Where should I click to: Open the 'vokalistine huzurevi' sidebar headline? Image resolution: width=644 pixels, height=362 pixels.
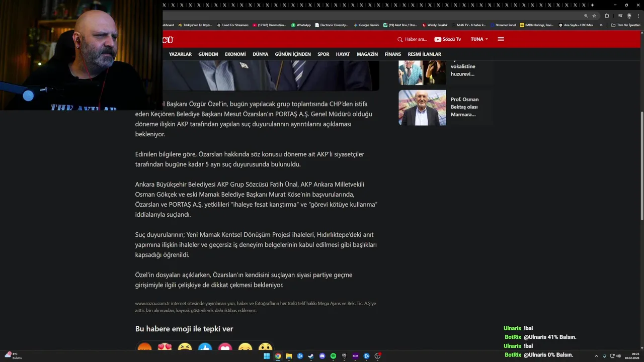point(463,70)
